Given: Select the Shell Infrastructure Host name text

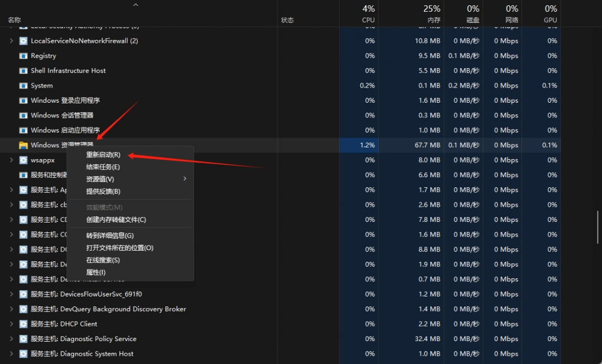Looking at the screenshot, I should pos(68,70).
